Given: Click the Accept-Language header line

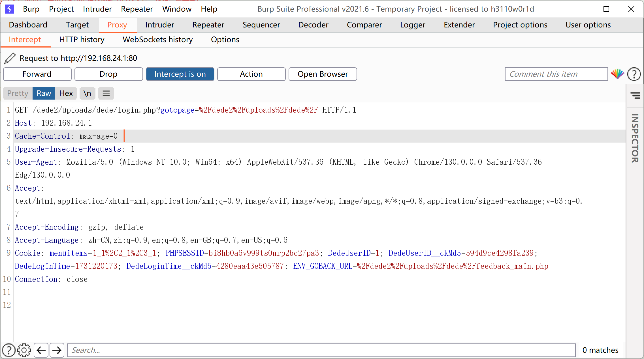Looking at the screenshot, I should point(151,240).
